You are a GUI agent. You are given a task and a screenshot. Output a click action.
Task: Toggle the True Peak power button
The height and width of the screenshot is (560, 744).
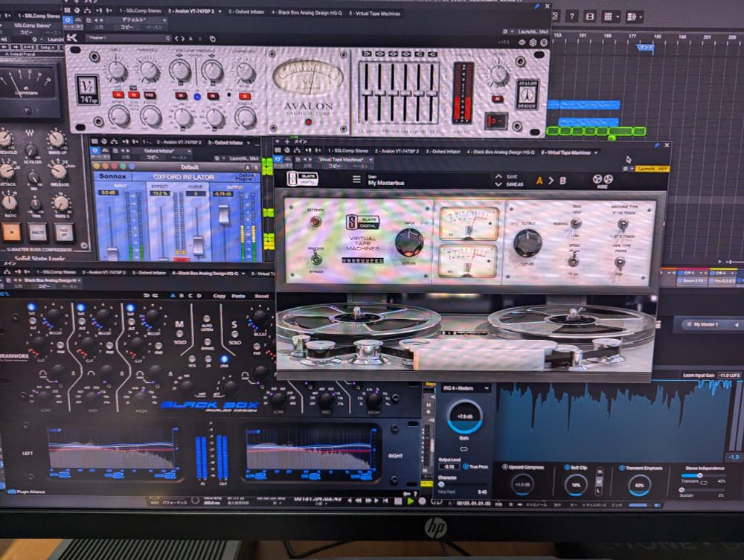coord(466,466)
